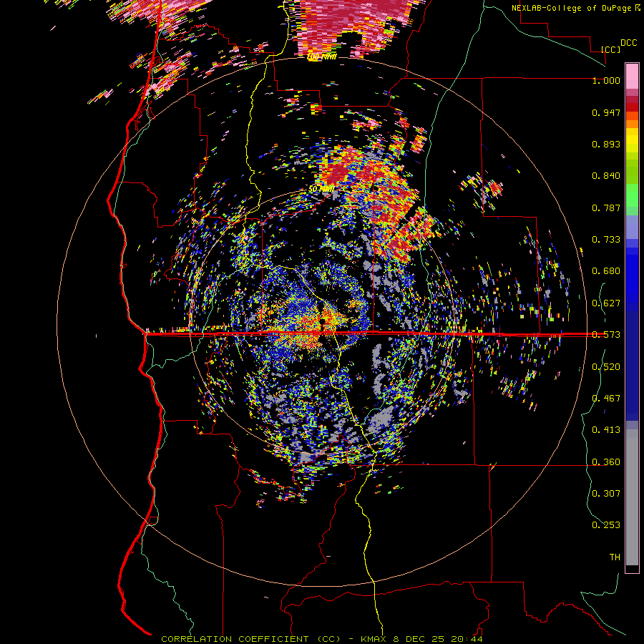Click the 0.947 scale value

point(606,112)
